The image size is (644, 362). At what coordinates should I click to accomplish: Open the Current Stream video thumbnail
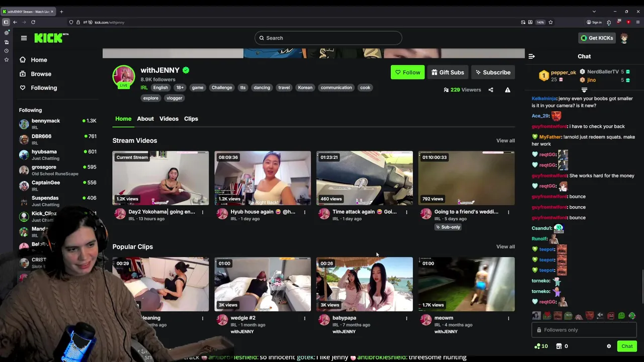pos(160,178)
